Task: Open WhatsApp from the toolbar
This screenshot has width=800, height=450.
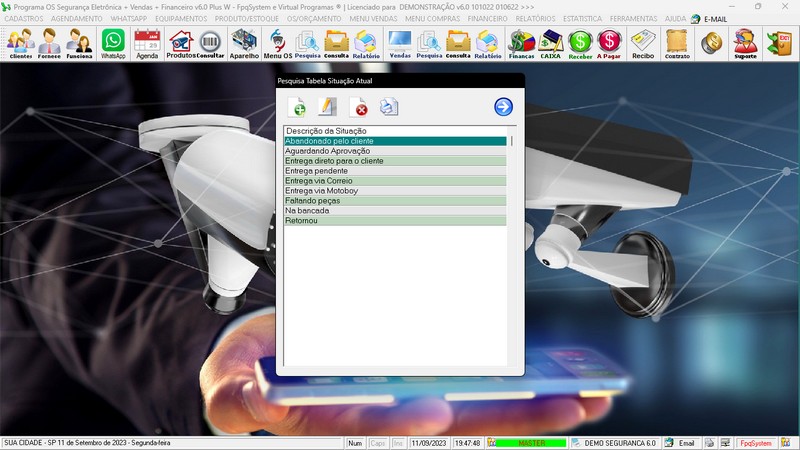Action: tap(114, 44)
